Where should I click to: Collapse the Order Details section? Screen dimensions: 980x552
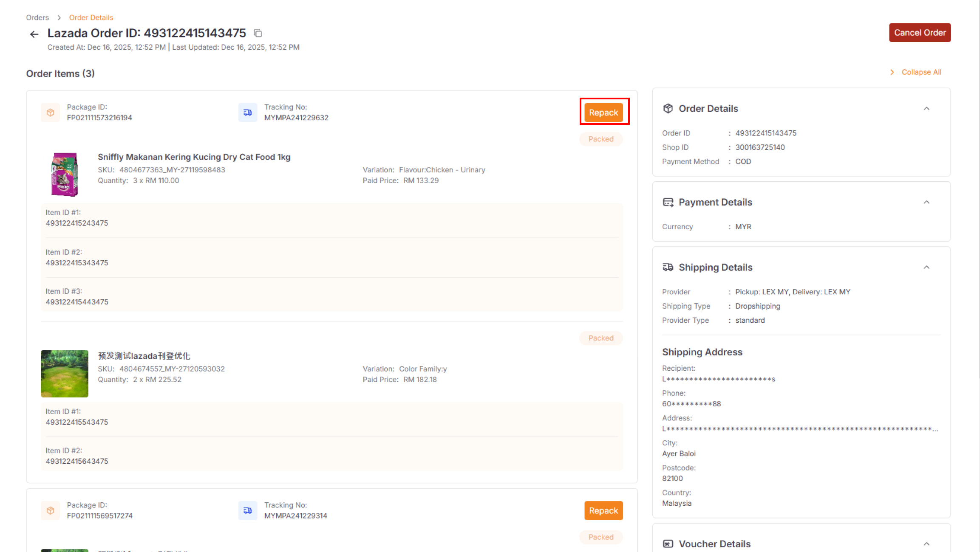(926, 108)
